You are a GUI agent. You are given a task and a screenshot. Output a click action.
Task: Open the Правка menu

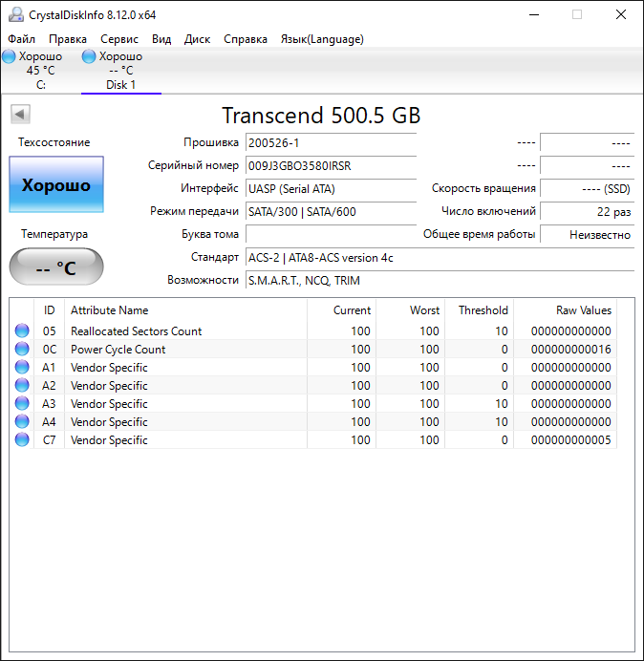(68, 39)
